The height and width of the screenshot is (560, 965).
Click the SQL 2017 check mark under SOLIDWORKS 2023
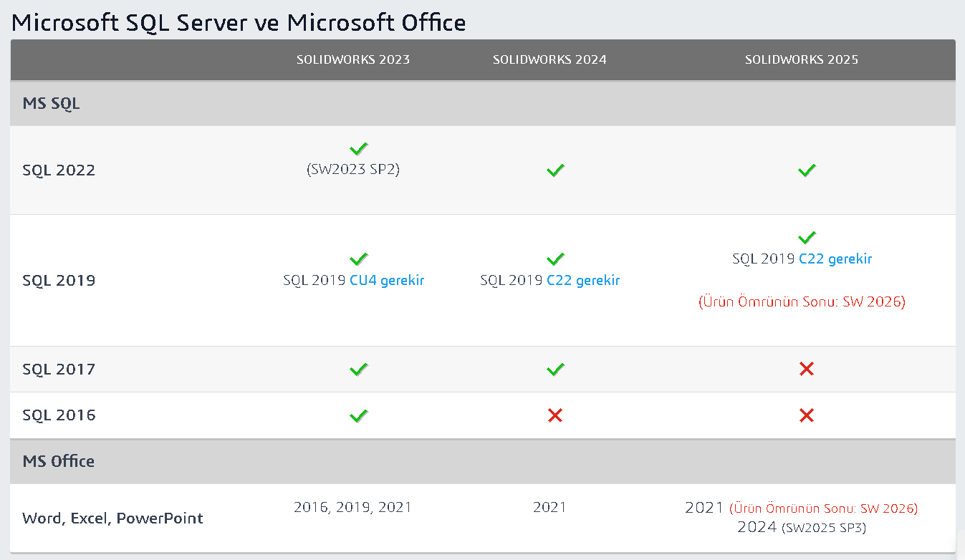click(x=359, y=370)
